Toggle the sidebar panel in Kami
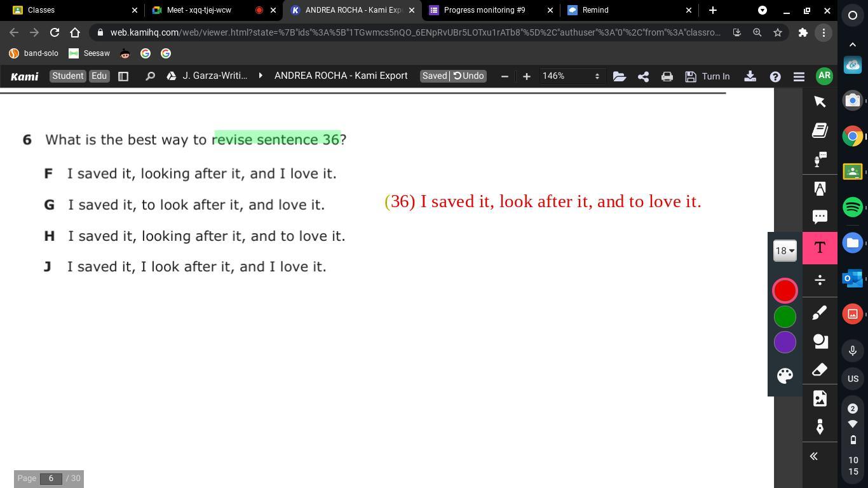This screenshot has height=488, width=868. click(x=123, y=76)
